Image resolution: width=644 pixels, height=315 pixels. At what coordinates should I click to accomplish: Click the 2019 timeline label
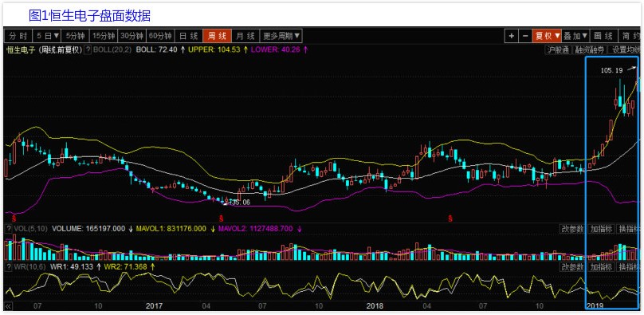tap(595, 306)
